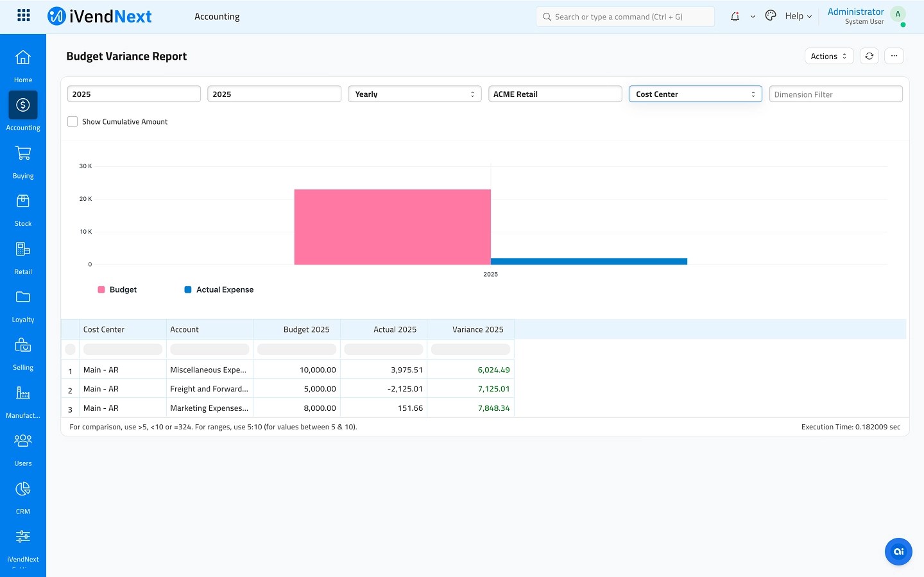The width and height of the screenshot is (924, 577).
Task: Open the Manufacturing module icon
Action: 23,393
